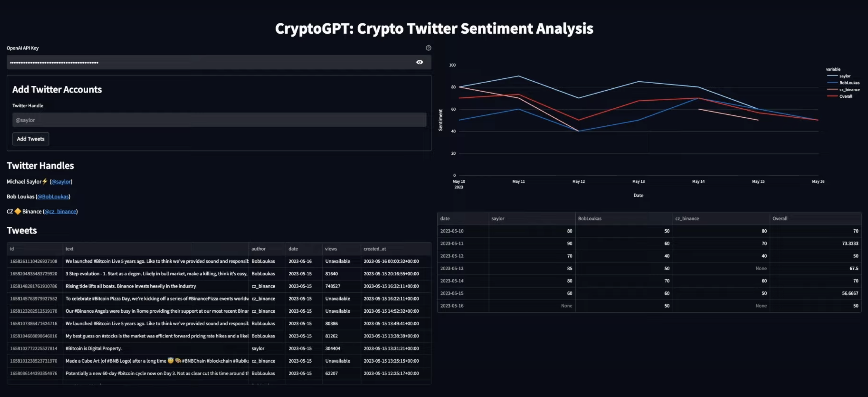Click the id column header in tweets table
This screenshot has height=397, width=868.
tap(12, 248)
